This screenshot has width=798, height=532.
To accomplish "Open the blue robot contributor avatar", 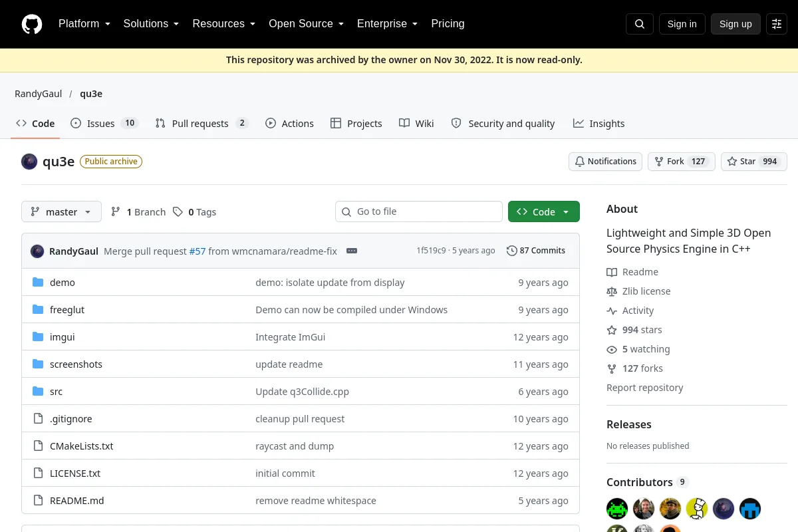I will tap(750, 509).
